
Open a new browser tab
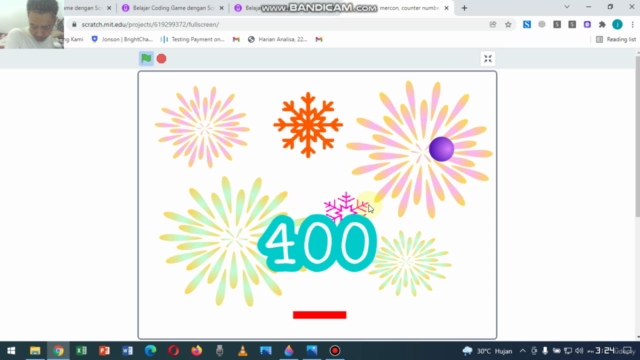tap(464, 8)
